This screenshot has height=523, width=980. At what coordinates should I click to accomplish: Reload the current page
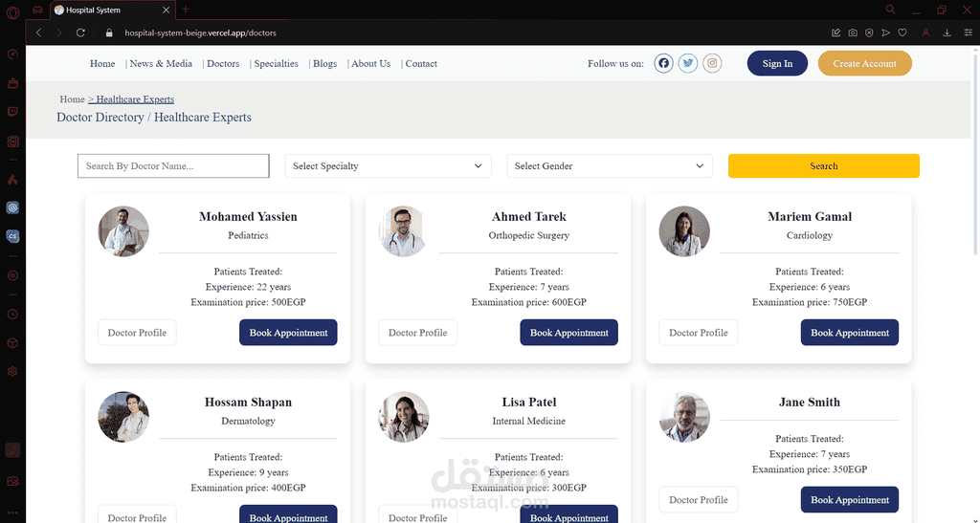click(x=80, y=33)
